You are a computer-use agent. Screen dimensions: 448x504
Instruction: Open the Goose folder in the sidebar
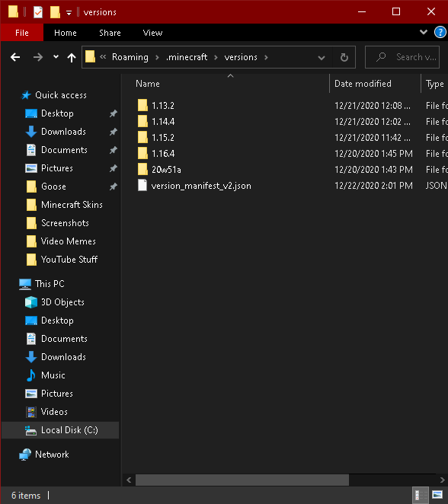tap(53, 187)
